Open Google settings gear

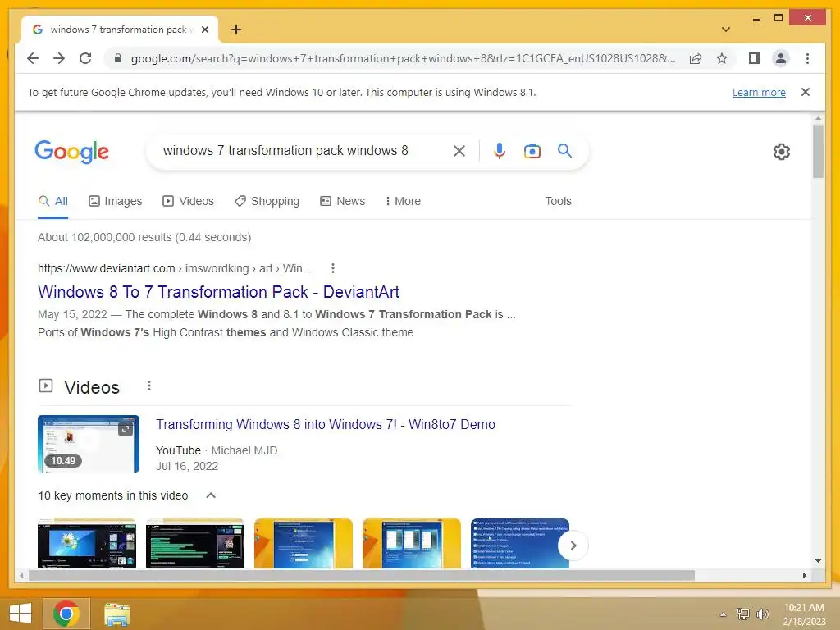781,152
